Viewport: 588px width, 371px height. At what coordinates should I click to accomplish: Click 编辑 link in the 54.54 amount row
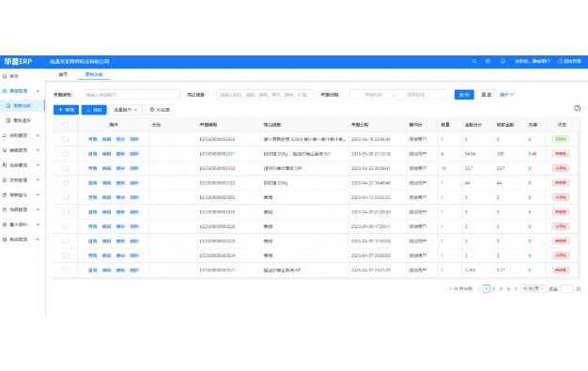tap(106, 154)
